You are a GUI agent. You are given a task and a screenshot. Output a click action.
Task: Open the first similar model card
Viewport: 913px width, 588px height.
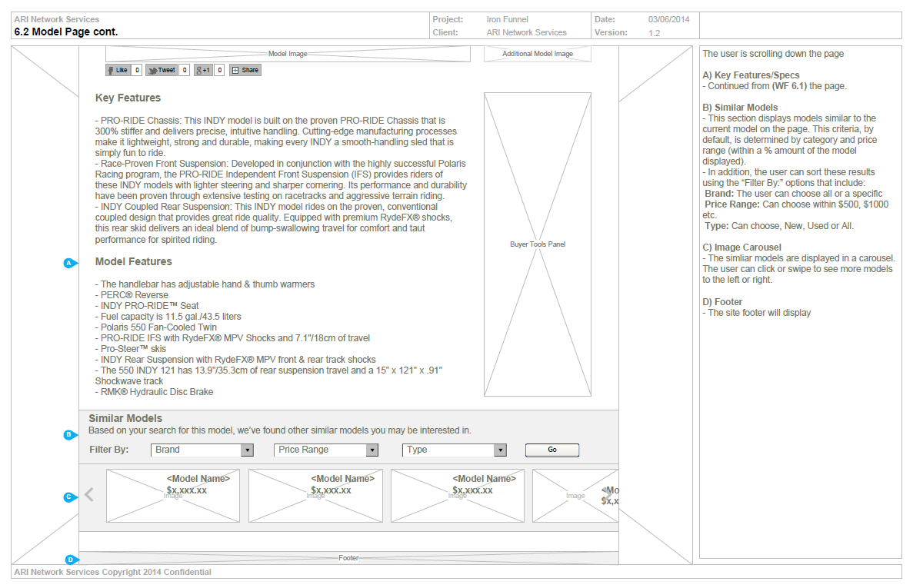[x=173, y=496]
